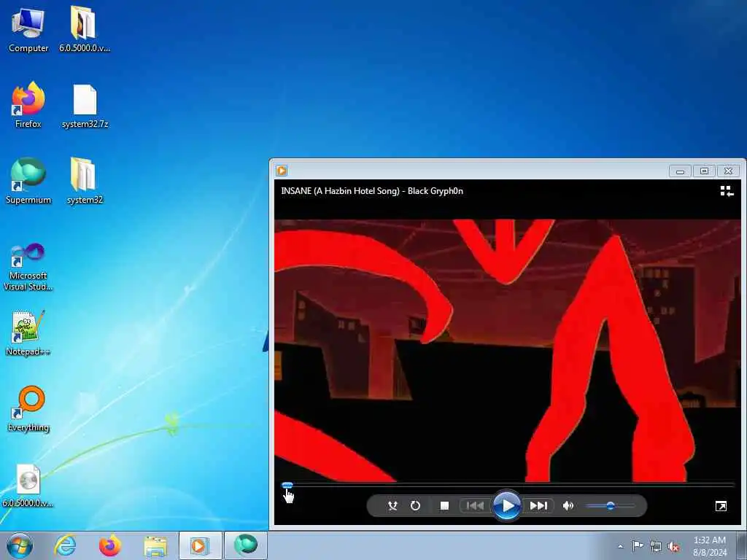Select the Computer desktop icon
This screenshot has height=560, width=747.
(28, 30)
